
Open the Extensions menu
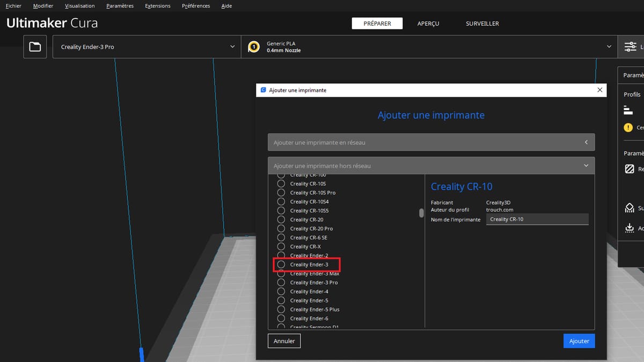tap(158, 6)
